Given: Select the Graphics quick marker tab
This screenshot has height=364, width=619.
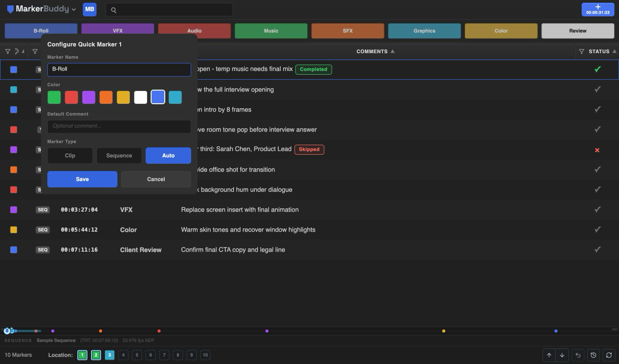Looking at the screenshot, I should pos(425,31).
